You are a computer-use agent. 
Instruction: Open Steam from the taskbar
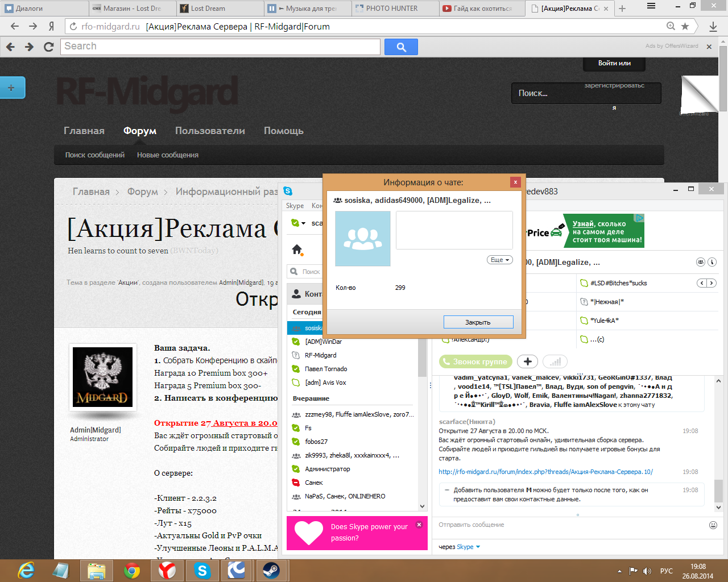[x=271, y=570]
